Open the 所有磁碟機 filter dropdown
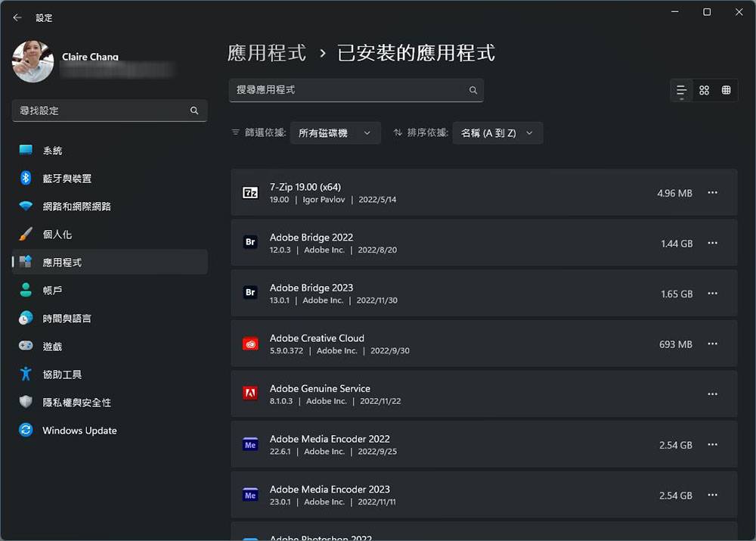Viewport: 756px width, 541px height. pyautogui.click(x=335, y=132)
